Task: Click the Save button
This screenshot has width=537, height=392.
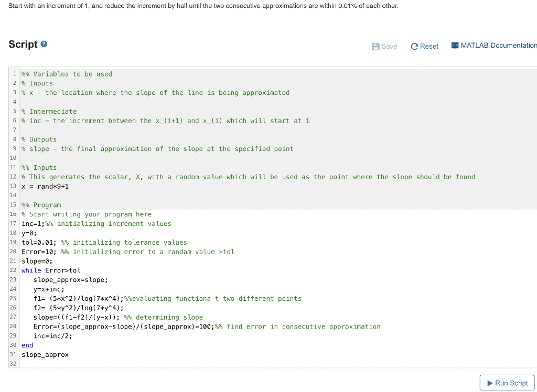Action: coord(384,46)
